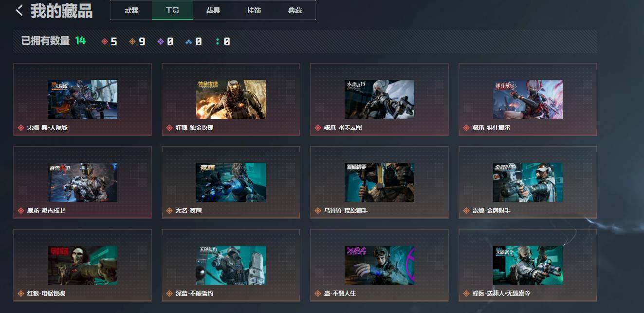Select the 深蓝-不破誓约 name label
The image size is (644, 313).
coord(194,293)
